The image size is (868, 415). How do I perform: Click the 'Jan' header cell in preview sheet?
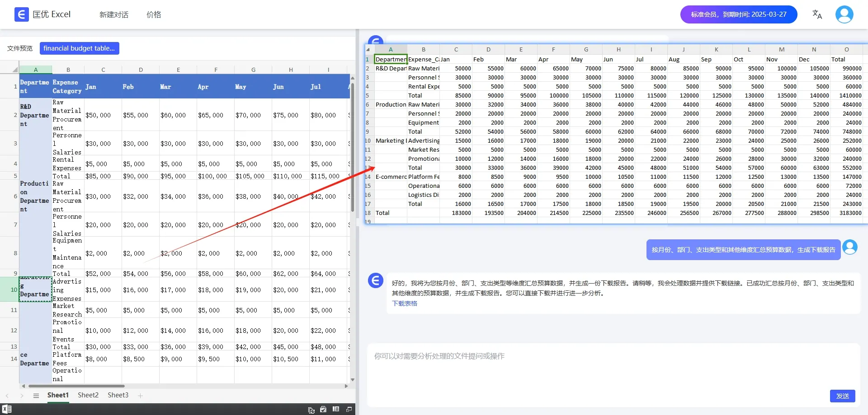point(103,86)
